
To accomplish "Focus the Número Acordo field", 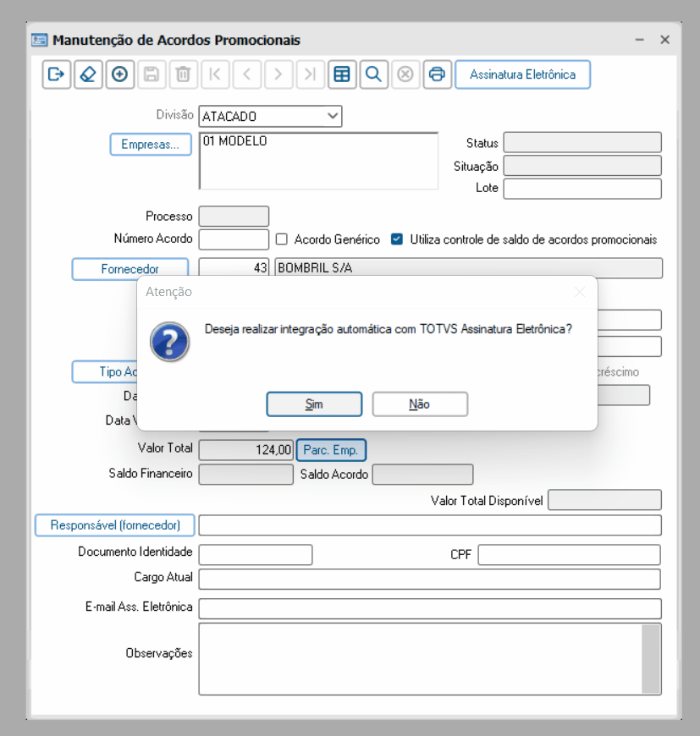I will [234, 239].
